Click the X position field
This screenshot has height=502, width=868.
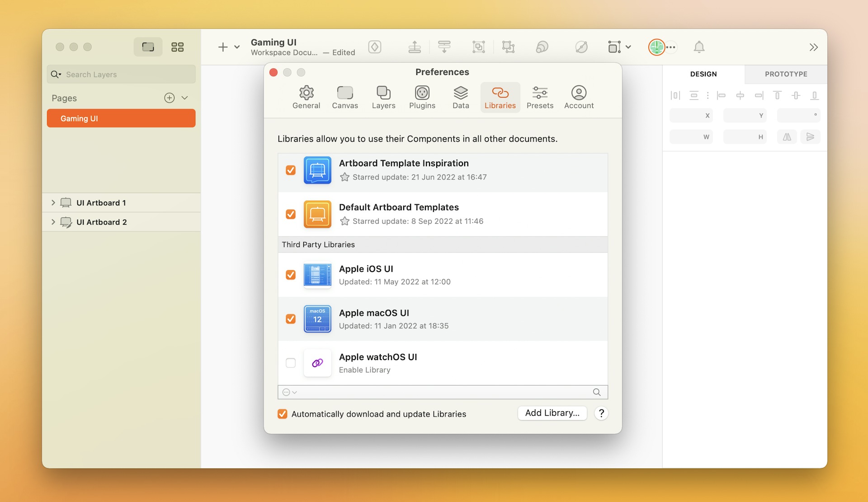coord(691,116)
